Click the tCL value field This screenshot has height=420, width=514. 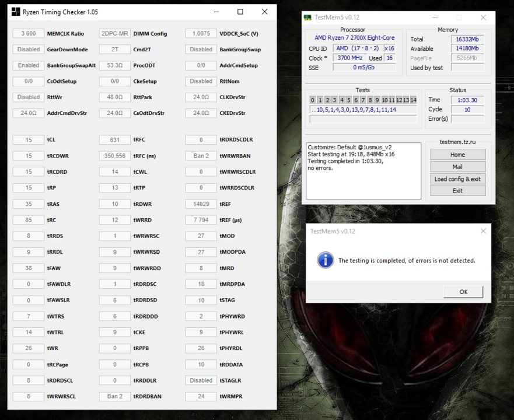click(29, 139)
